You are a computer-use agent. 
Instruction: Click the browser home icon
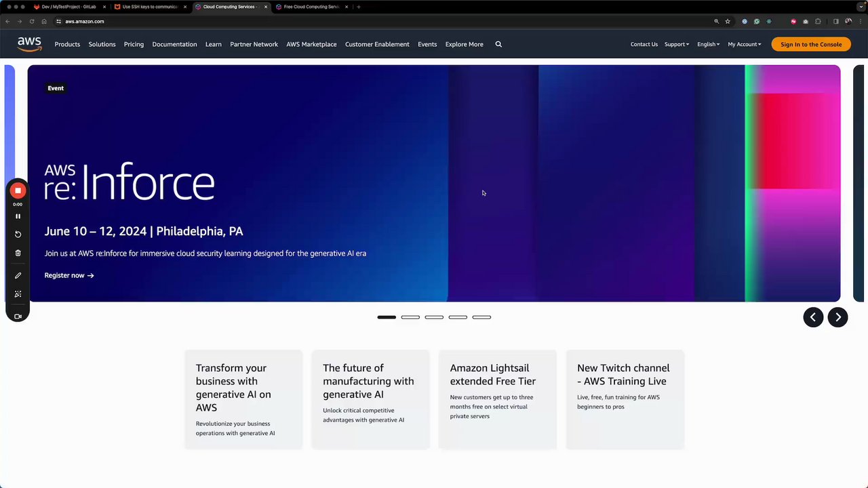(x=44, y=22)
